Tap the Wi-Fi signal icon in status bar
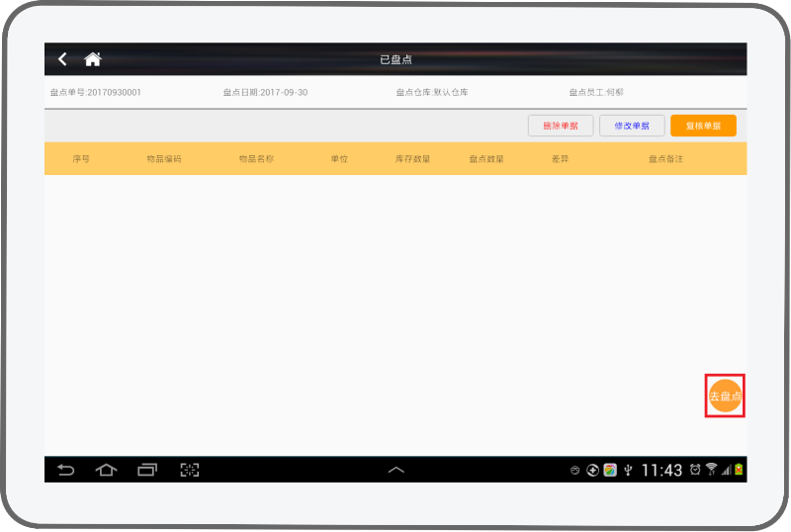The image size is (791, 532). [x=711, y=470]
